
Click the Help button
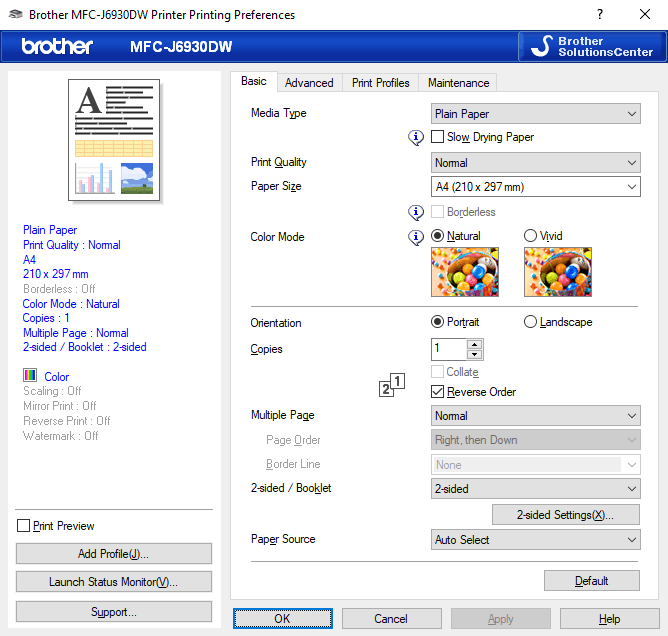coord(610,619)
